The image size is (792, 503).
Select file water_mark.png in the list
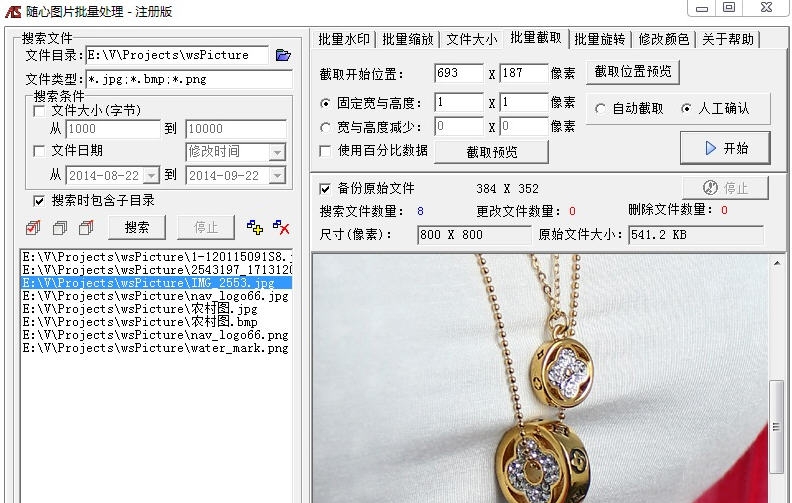(x=157, y=348)
